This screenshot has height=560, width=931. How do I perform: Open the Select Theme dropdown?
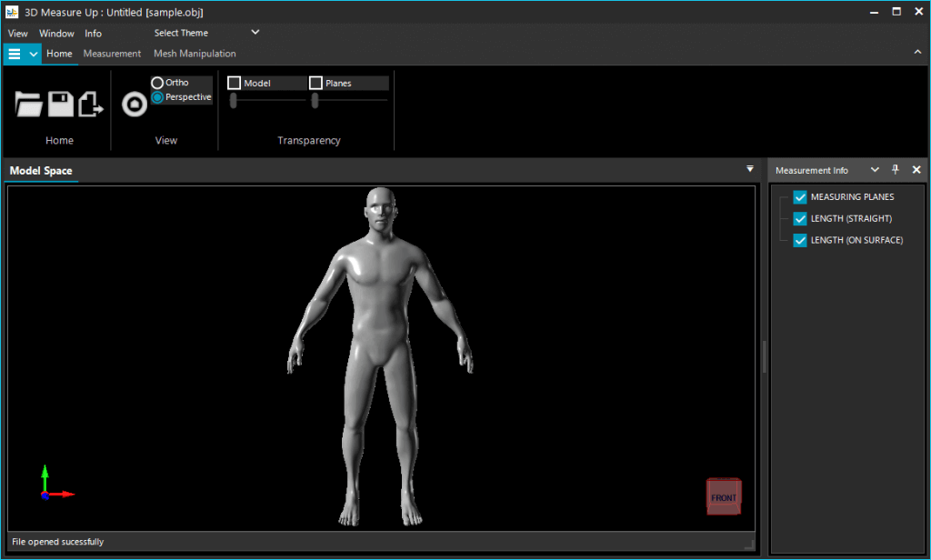[255, 32]
